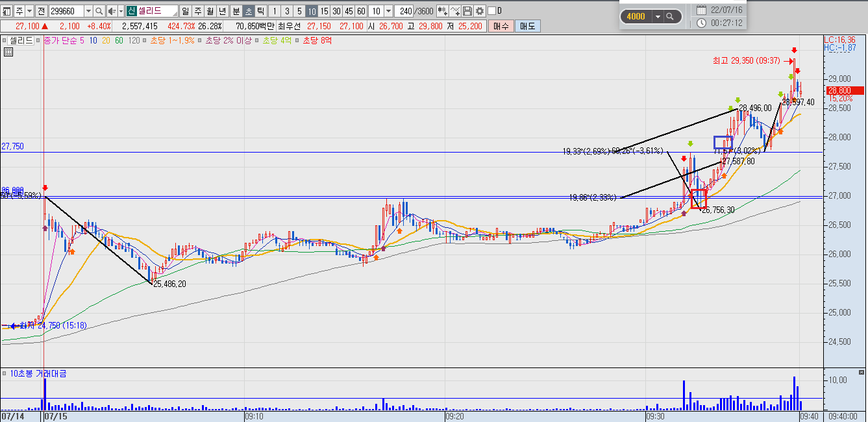Click the stock search magnifier icon

pyautogui.click(x=99, y=11)
